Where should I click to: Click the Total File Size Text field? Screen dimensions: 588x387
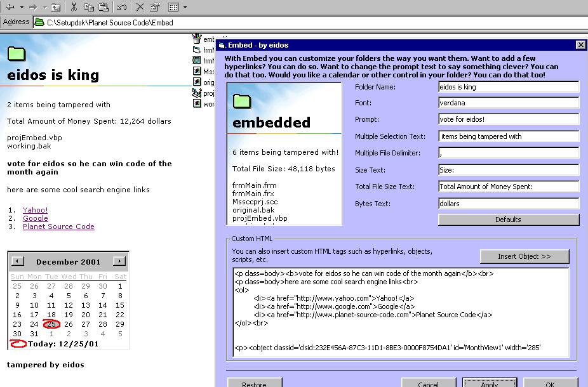508,187
